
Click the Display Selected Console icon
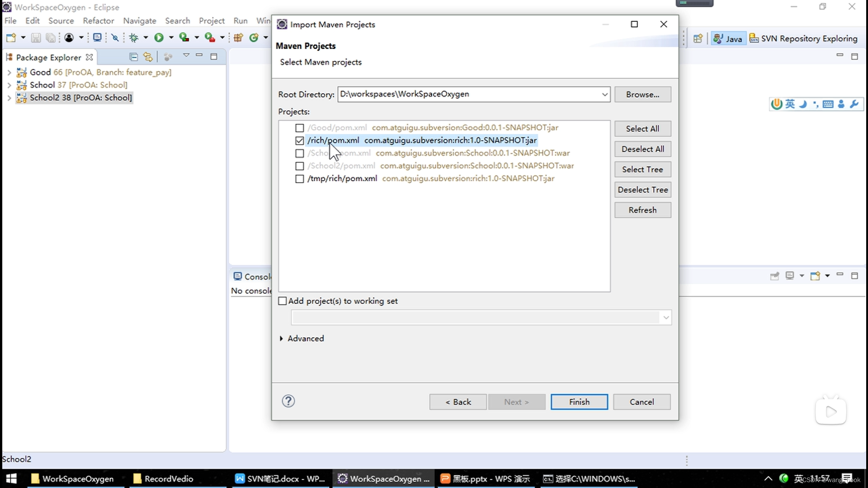[790, 276]
